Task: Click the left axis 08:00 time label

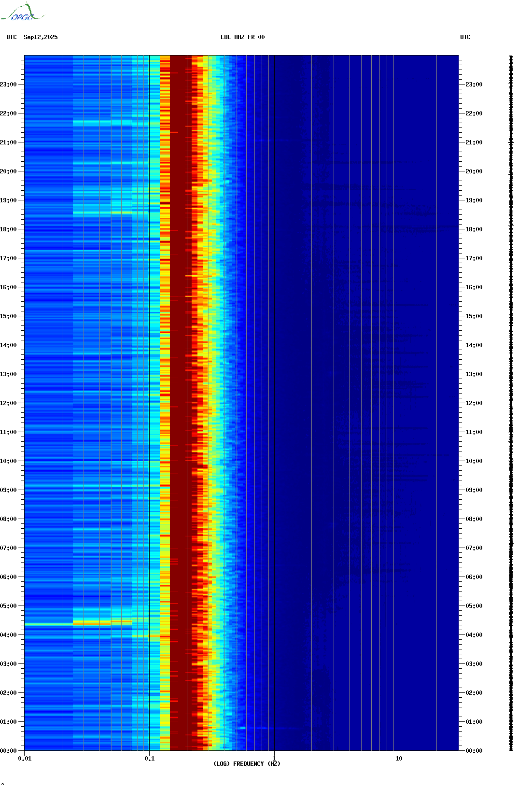Action: (8, 519)
